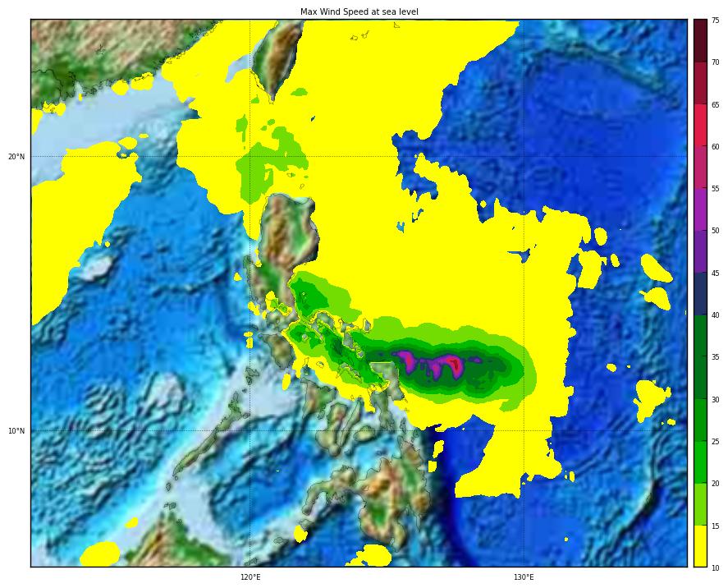Pick the purple 45-50 colorbar segment

pyautogui.click(x=699, y=251)
